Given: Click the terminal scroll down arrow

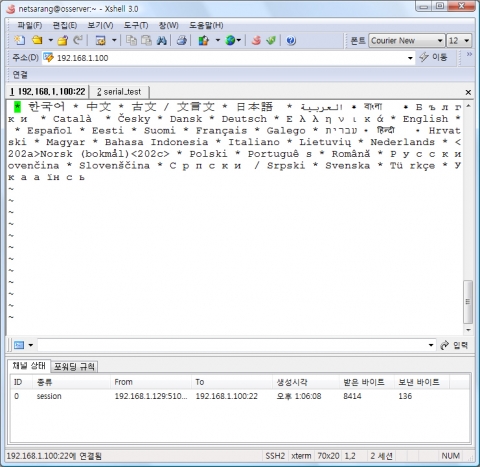Looking at the screenshot, I should coord(468,330).
